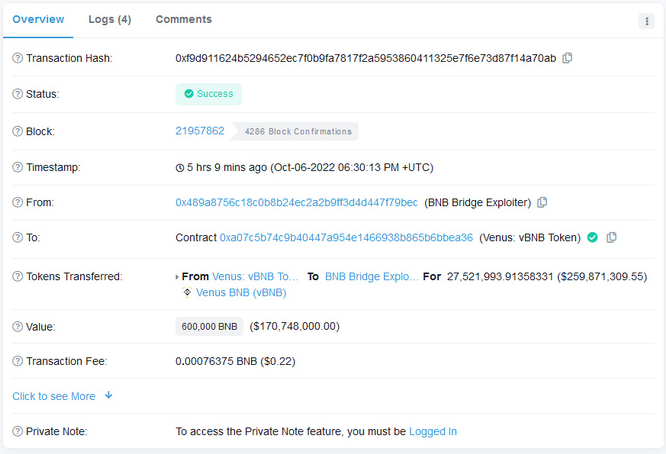Click the Venus BNB token logo
Viewport: 666px width, 454px height.
187,292
